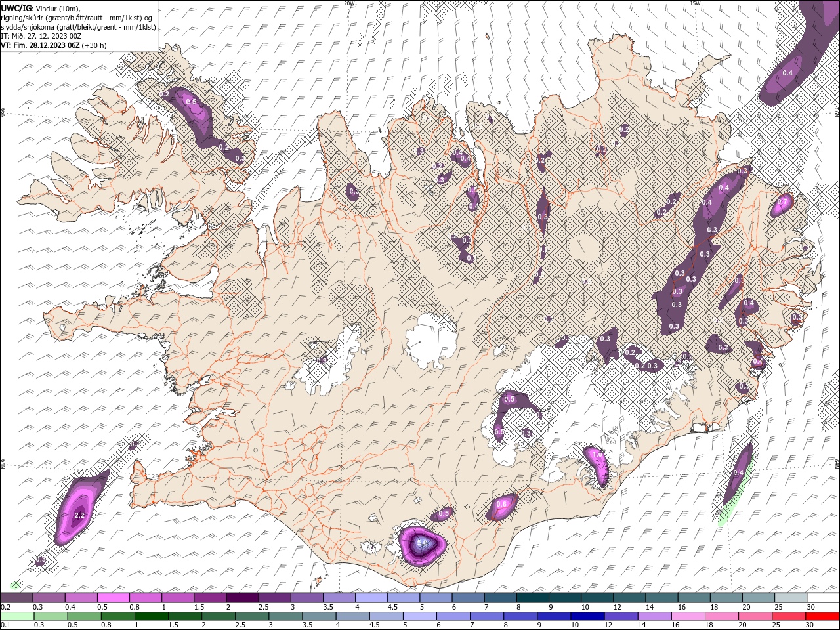Pick the dark green lower swatch labeled 1
Image resolution: width=840 pixels, height=630 pixels.
click(x=151, y=616)
